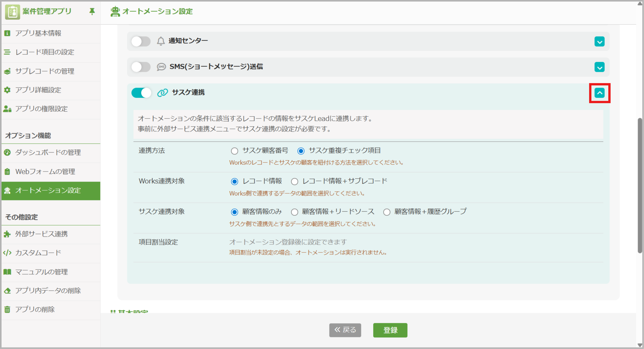The width and height of the screenshot is (644, 349).
Task: Click the clipboard icon for Webフォームの管理
Action: click(x=7, y=171)
